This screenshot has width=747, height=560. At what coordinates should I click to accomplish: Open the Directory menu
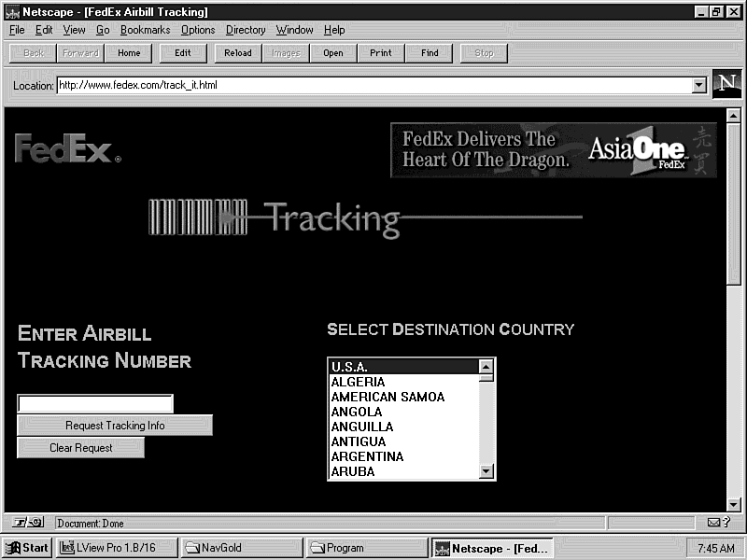coord(246,30)
